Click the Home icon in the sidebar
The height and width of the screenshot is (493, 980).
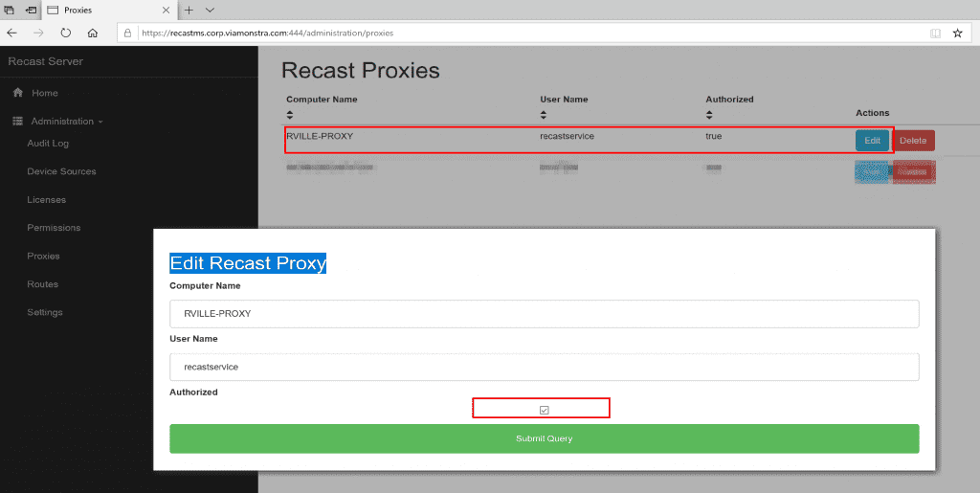[x=18, y=93]
